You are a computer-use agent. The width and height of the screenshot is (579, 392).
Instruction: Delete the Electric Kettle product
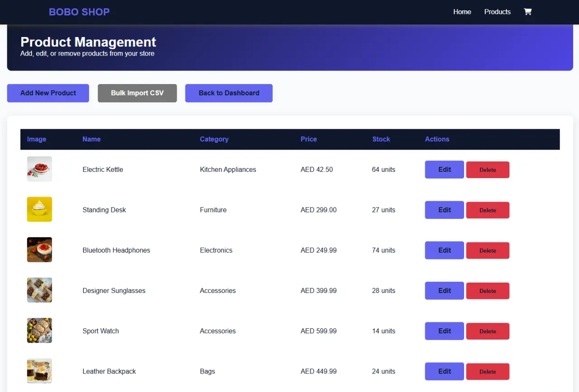(x=488, y=170)
